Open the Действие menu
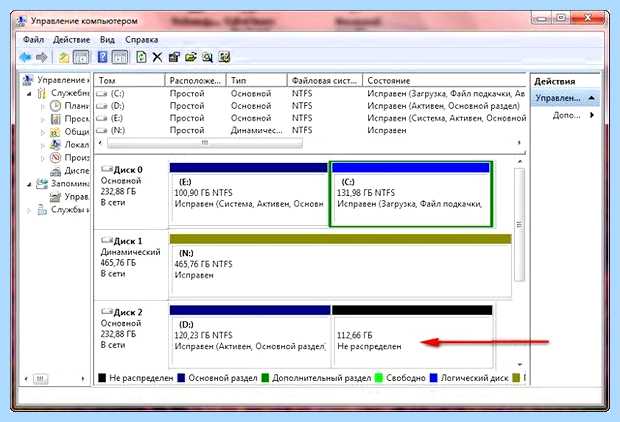This screenshot has width=620, height=422. [x=72, y=40]
